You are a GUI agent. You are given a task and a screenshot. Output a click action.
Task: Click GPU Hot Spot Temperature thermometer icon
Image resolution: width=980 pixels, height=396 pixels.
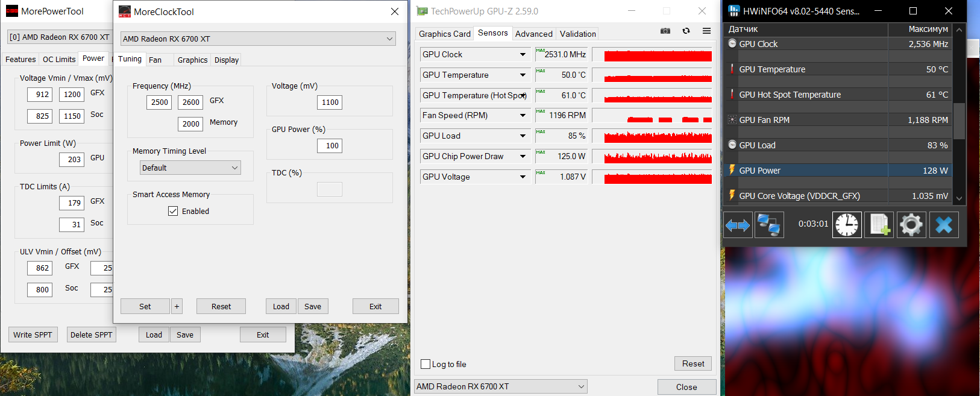pos(732,94)
